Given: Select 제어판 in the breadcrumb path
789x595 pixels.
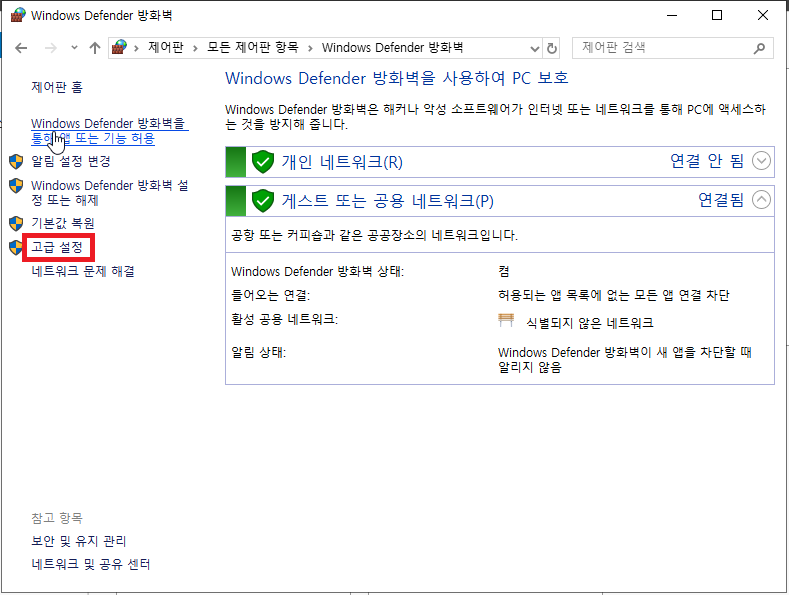Looking at the screenshot, I should pos(166,47).
